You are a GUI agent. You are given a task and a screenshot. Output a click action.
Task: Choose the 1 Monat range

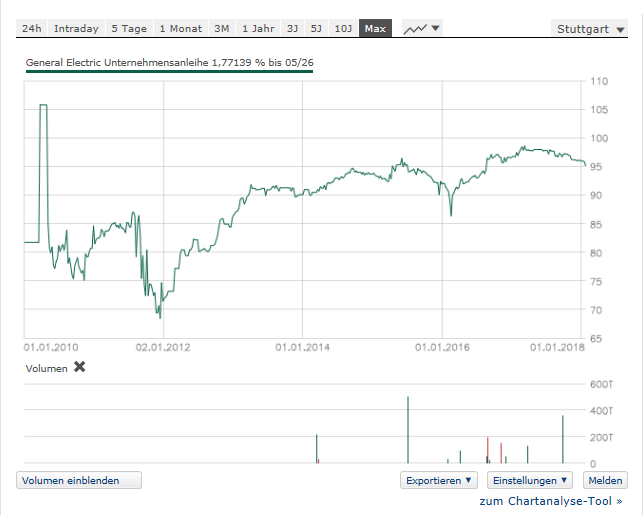pyautogui.click(x=181, y=29)
